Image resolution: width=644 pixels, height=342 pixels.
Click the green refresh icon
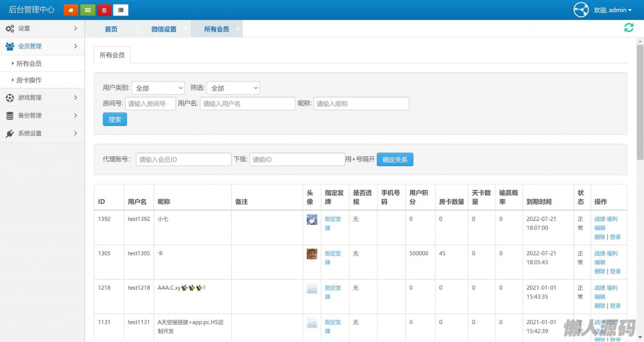tap(628, 27)
